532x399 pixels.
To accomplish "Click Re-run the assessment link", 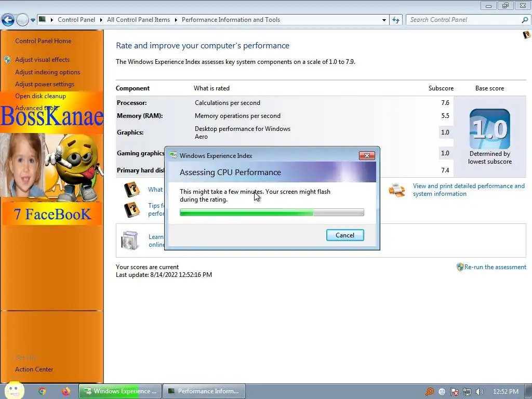I will coord(495,267).
